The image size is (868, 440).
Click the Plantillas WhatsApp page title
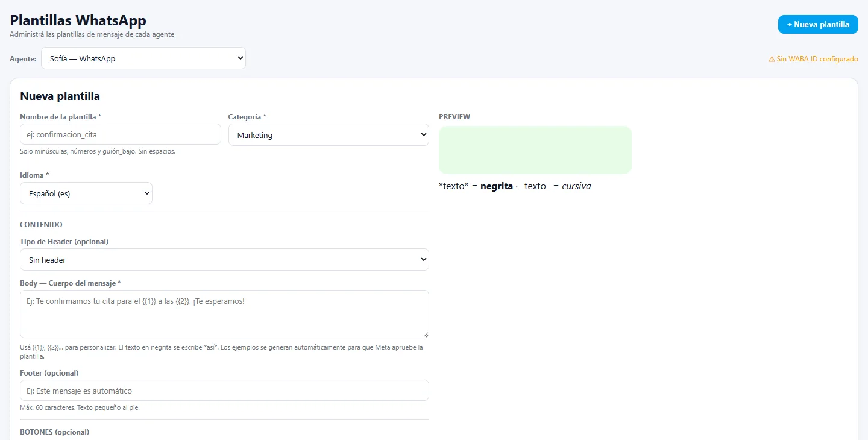pos(78,20)
